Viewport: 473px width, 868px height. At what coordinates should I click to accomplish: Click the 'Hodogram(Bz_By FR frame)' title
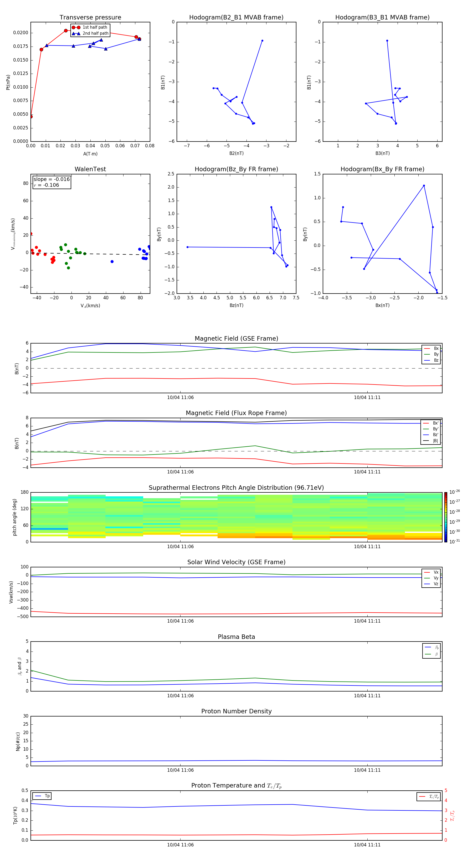pos(236,169)
